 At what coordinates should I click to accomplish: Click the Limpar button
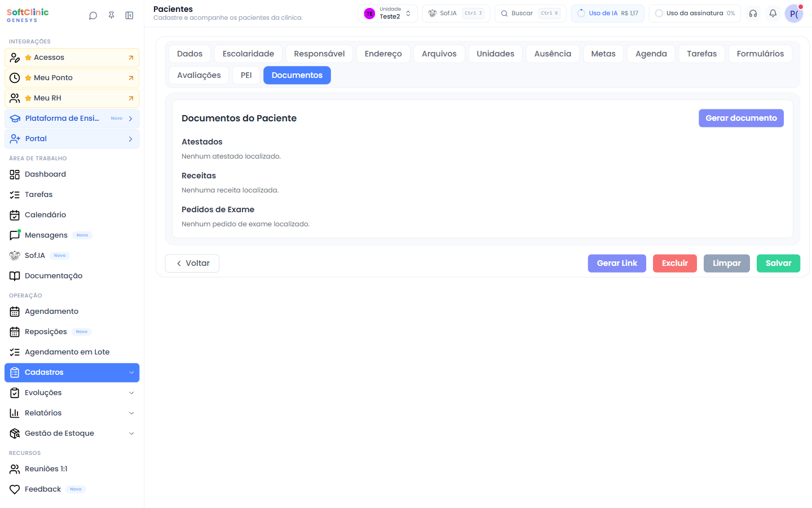coord(727,263)
